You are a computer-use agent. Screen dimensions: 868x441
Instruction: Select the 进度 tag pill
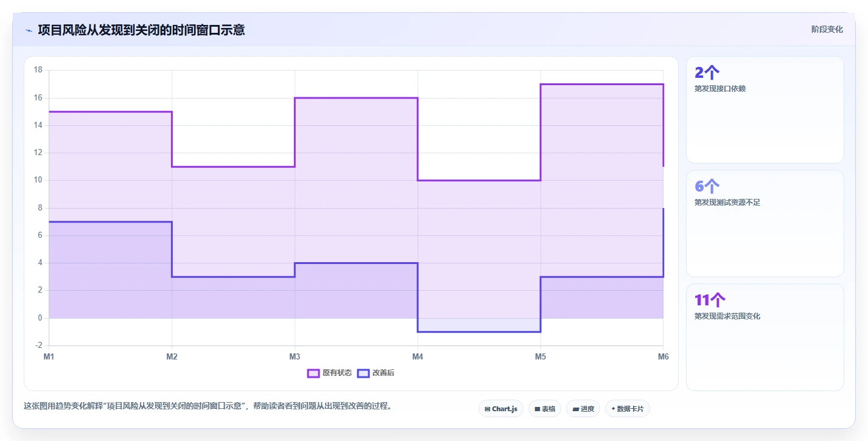[583, 409]
